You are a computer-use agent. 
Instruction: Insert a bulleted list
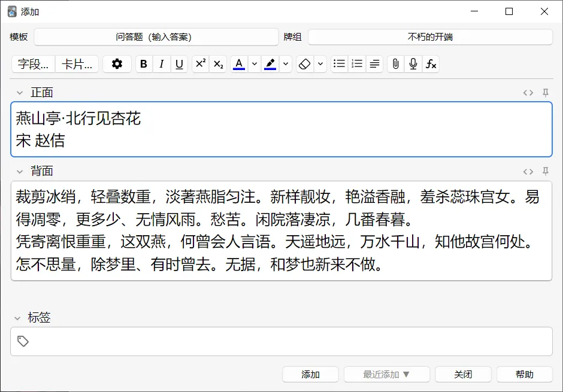[x=338, y=64]
